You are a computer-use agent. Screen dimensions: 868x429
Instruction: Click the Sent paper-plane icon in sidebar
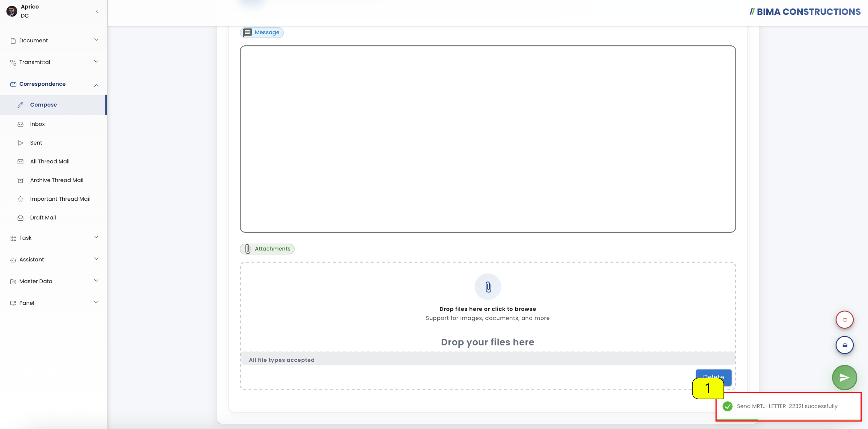pos(21,143)
